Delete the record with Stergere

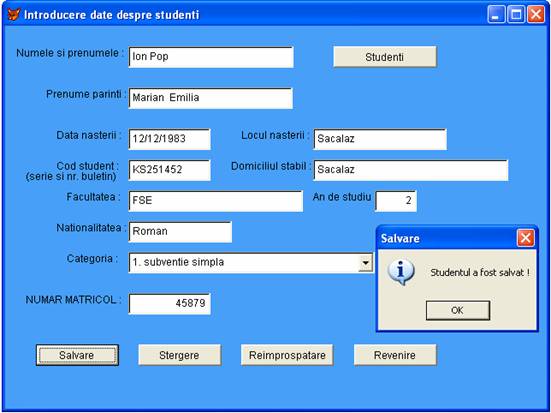click(x=180, y=355)
